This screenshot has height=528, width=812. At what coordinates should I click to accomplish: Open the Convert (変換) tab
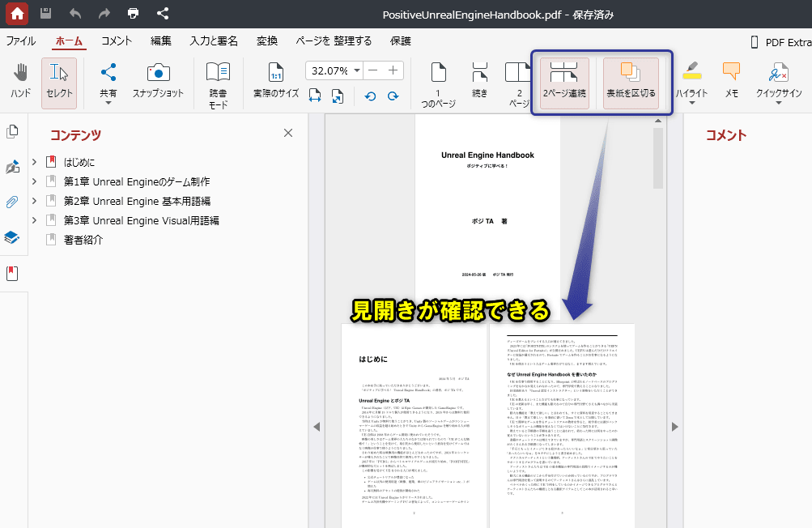267,41
